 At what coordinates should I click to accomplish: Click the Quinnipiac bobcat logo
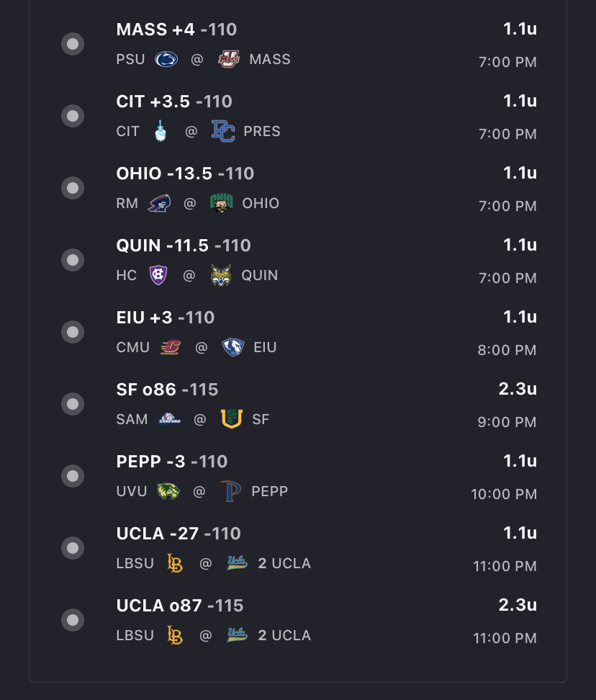coord(221,275)
